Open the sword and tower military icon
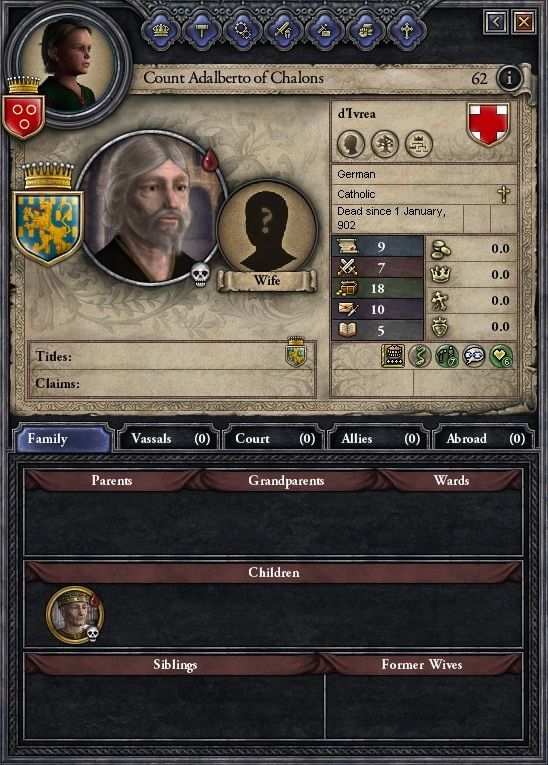The height and width of the screenshot is (765, 548). point(284,31)
